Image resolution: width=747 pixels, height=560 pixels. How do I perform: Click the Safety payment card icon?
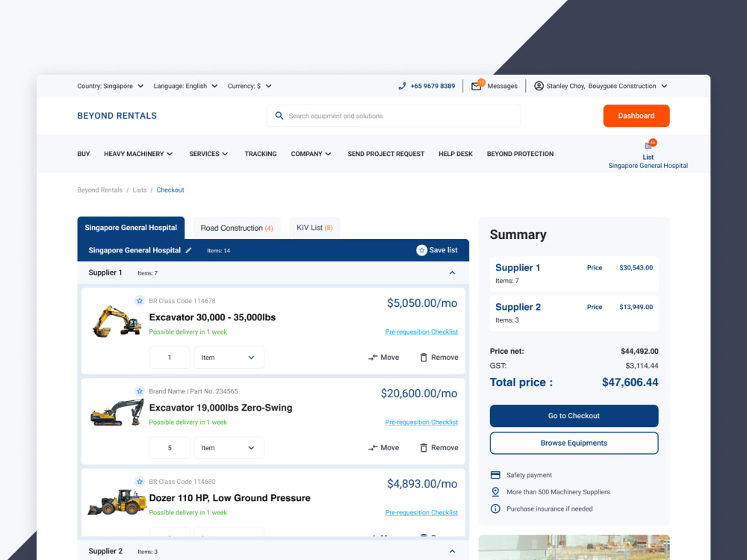(x=495, y=475)
